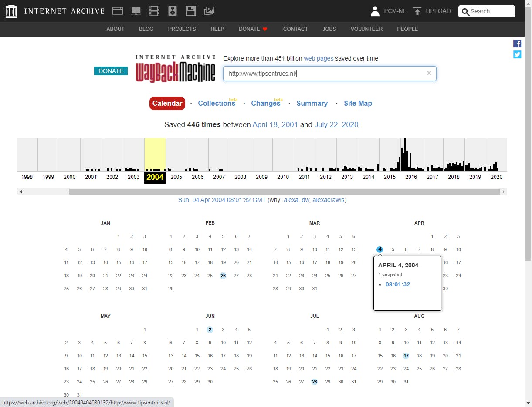Open the VOLUNTEER menu item

pyautogui.click(x=366, y=29)
